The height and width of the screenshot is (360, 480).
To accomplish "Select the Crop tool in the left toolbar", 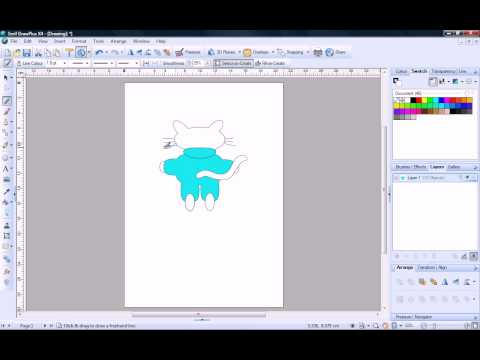I will coord(6,236).
